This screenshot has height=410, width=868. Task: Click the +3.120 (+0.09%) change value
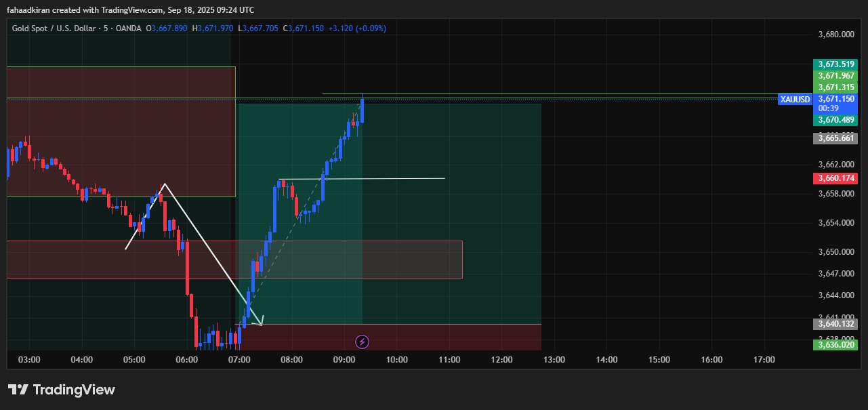[357, 28]
